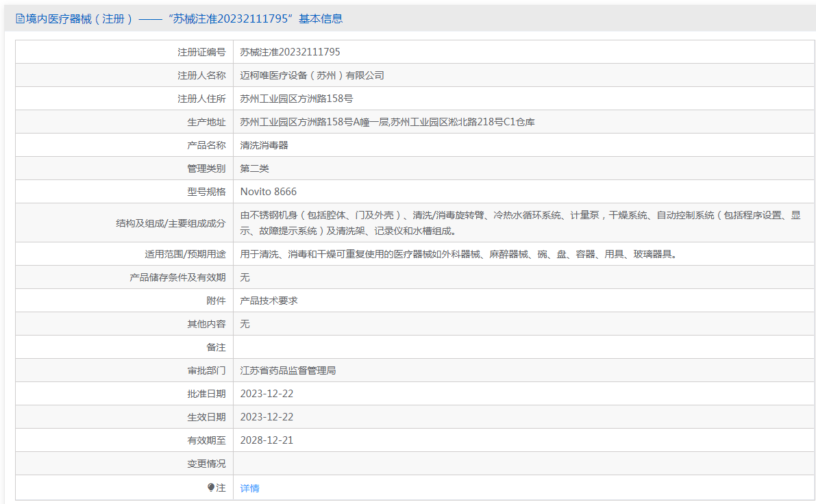Click the document icon in page header
This screenshot has width=816, height=504.
coord(20,19)
